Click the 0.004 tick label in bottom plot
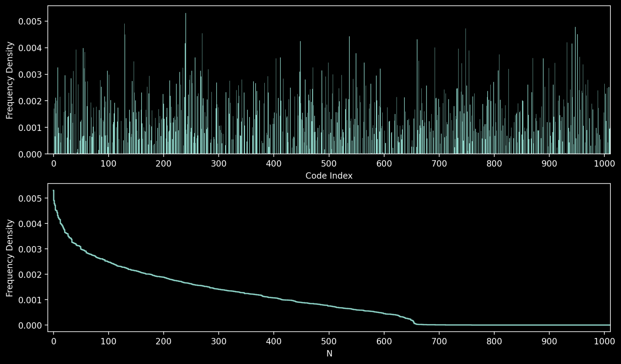The image size is (621, 364). 30,224
